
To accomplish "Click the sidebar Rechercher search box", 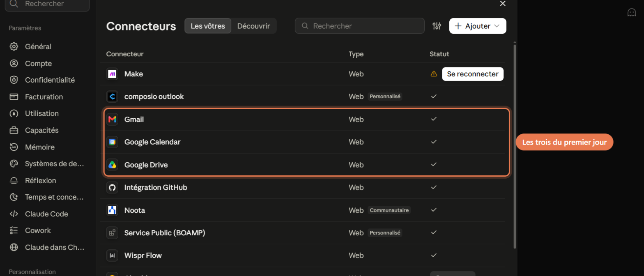I will (x=47, y=4).
